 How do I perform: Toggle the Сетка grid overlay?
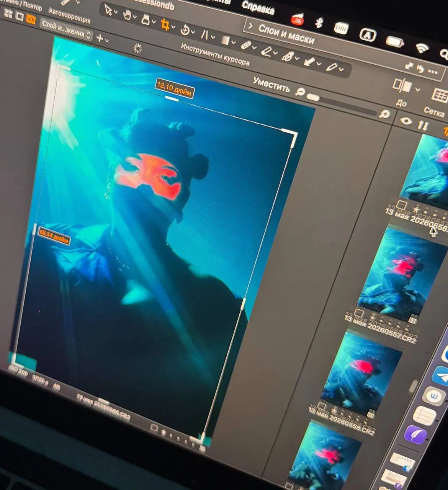click(440, 96)
